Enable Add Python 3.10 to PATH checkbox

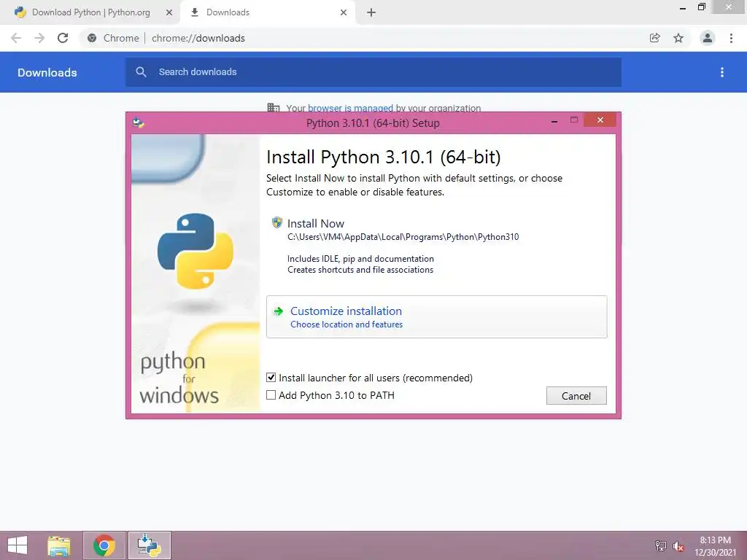tap(271, 395)
